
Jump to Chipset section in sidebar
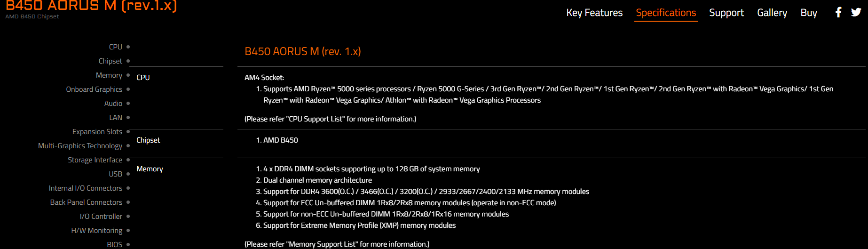(110, 61)
